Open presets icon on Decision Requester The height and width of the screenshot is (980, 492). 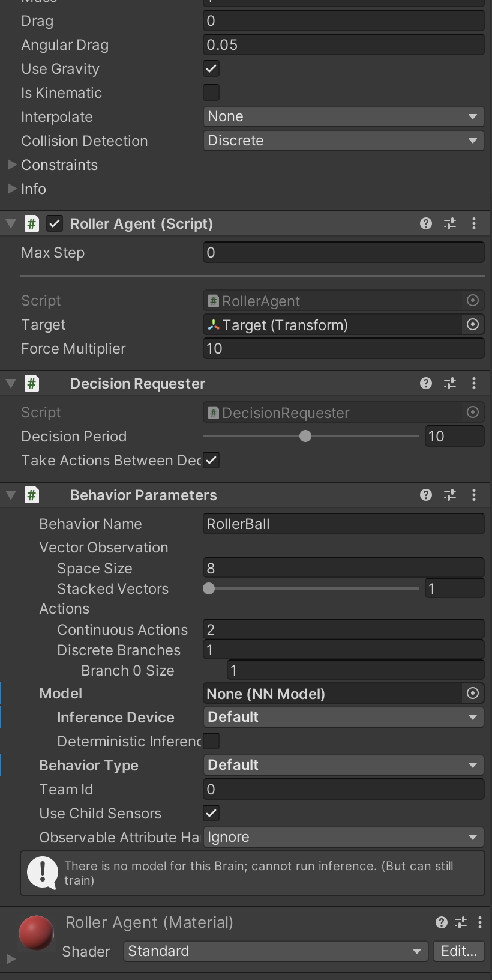[450, 383]
